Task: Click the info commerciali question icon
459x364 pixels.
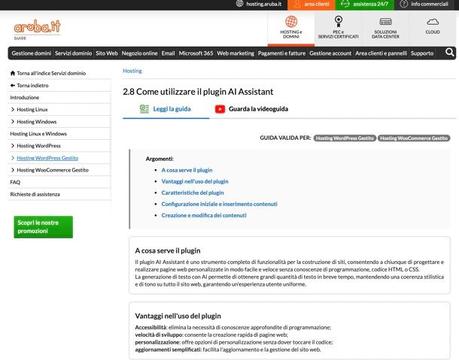Action: click(404, 4)
